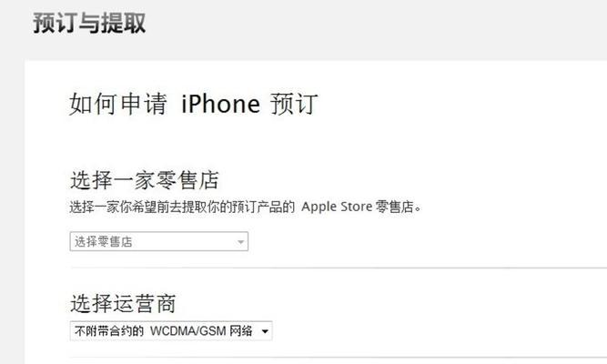The width and height of the screenshot is (607, 364).
Task: Click the 如何申请 iPhone 预订 heading
Action: (194, 104)
